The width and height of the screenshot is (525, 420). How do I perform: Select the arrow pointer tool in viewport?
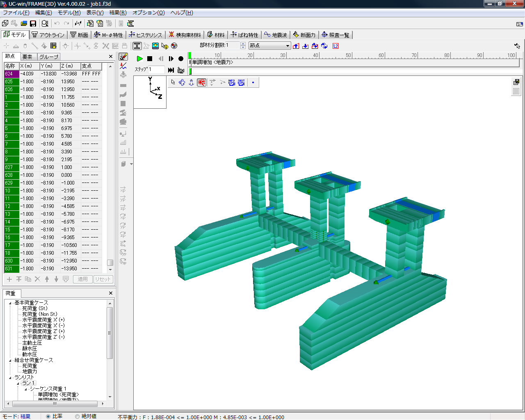pyautogui.click(x=173, y=82)
